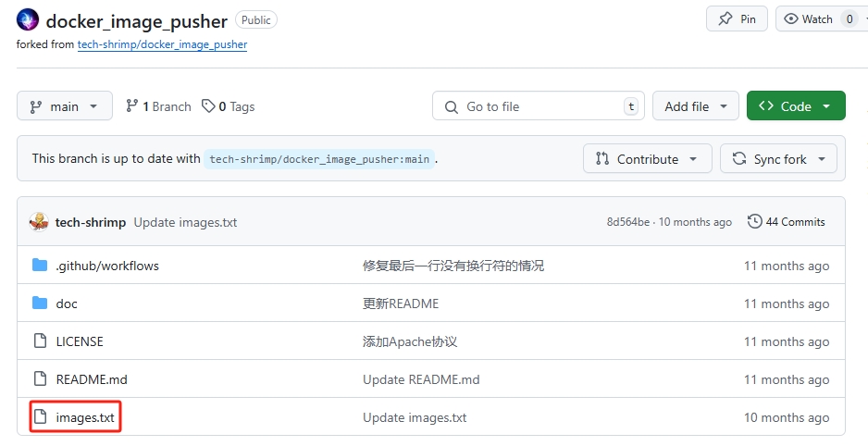Expand the Add file dropdown

(x=695, y=106)
